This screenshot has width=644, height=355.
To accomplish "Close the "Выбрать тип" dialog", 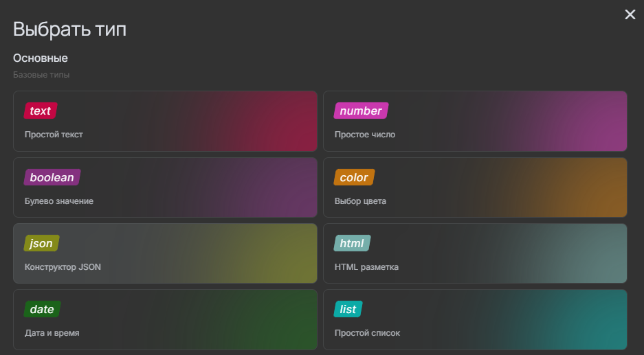I will pyautogui.click(x=630, y=14).
